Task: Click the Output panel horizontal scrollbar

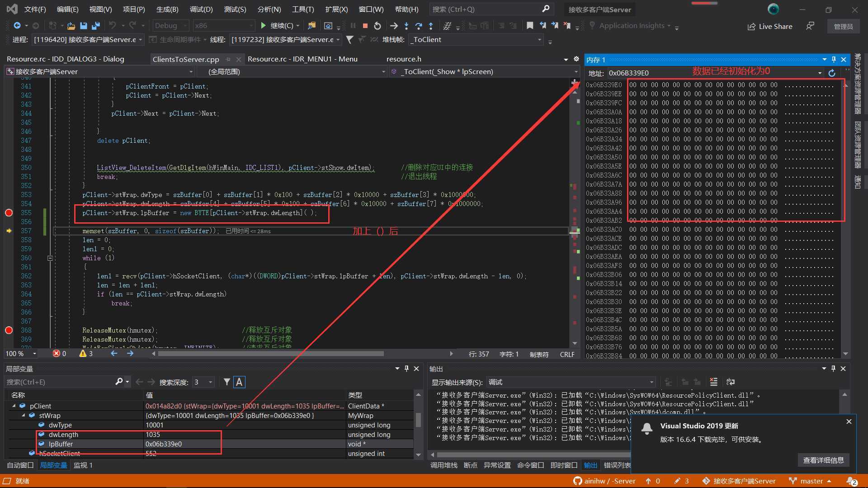Action: click(x=533, y=455)
